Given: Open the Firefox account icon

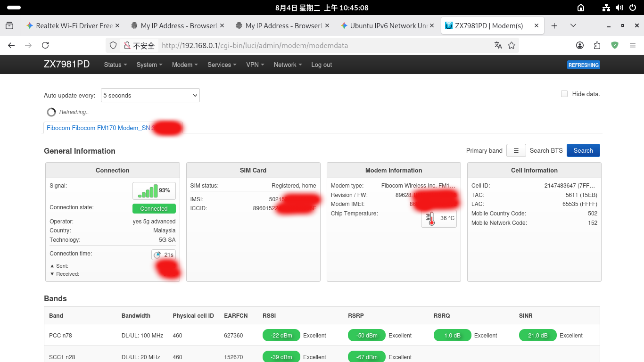Looking at the screenshot, I should tap(580, 45).
